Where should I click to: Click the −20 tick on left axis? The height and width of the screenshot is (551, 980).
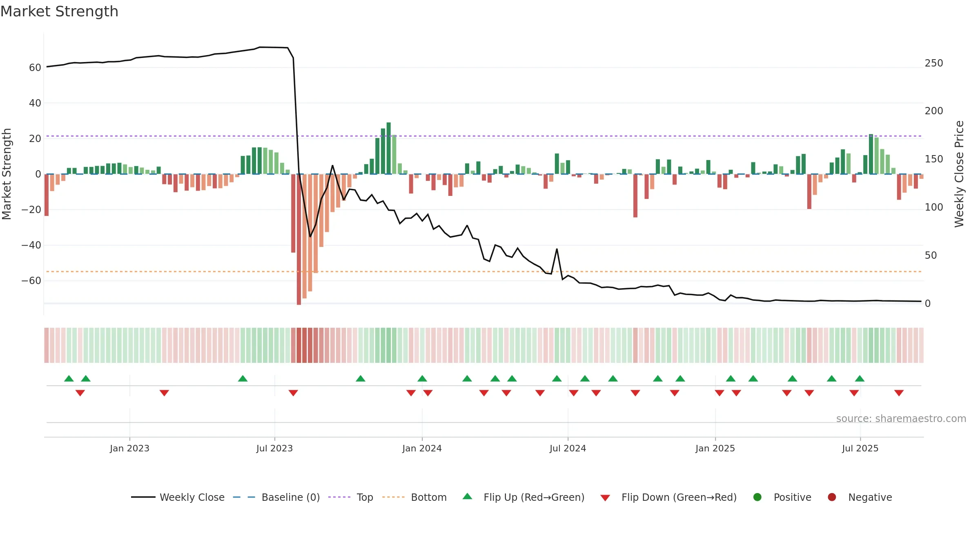tap(31, 210)
